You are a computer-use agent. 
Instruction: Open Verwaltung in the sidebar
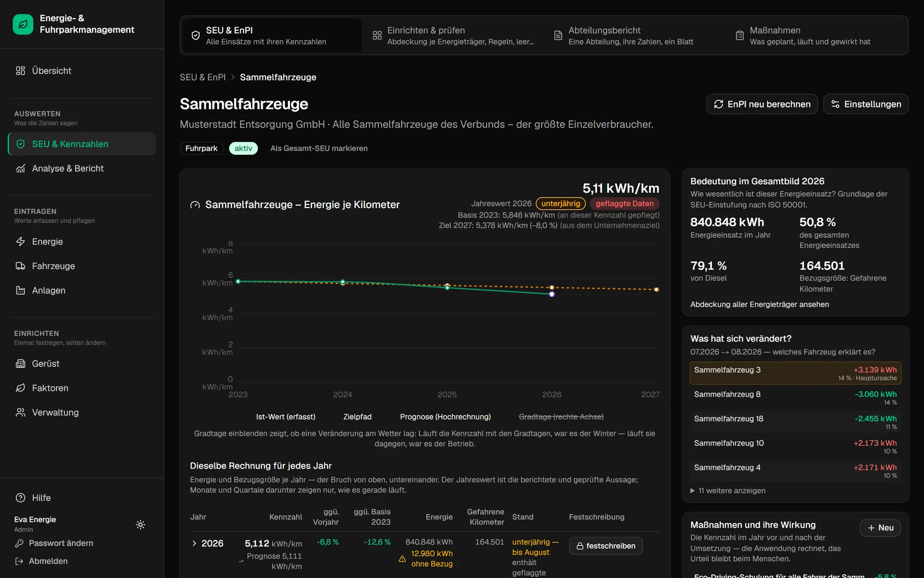point(82,413)
